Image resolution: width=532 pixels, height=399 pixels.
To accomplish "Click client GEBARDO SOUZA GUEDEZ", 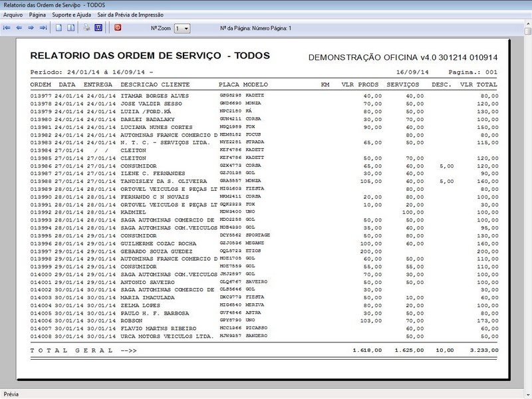I will 156,251.
